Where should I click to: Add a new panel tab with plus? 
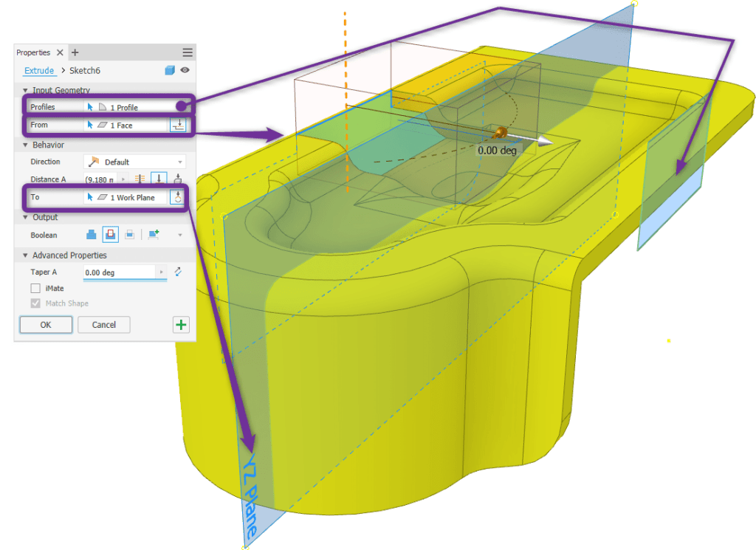coord(75,52)
